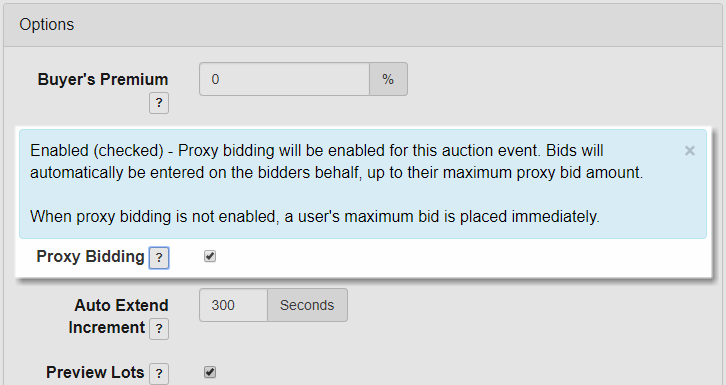The image size is (726, 385).
Task: Click the Proxy Bidding label
Action: 90,256
